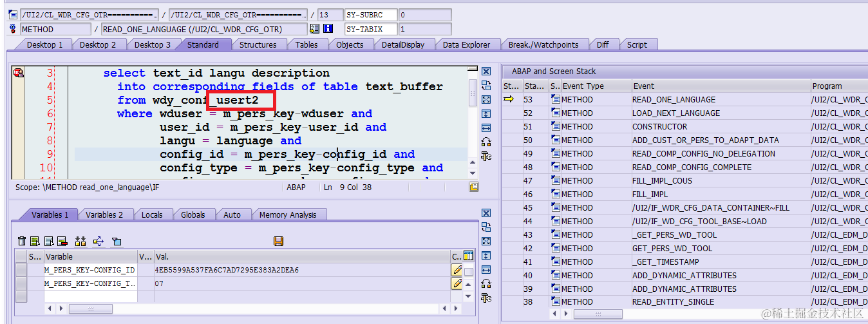
Task: Switch to Desktop 1 tab
Action: [x=44, y=44]
